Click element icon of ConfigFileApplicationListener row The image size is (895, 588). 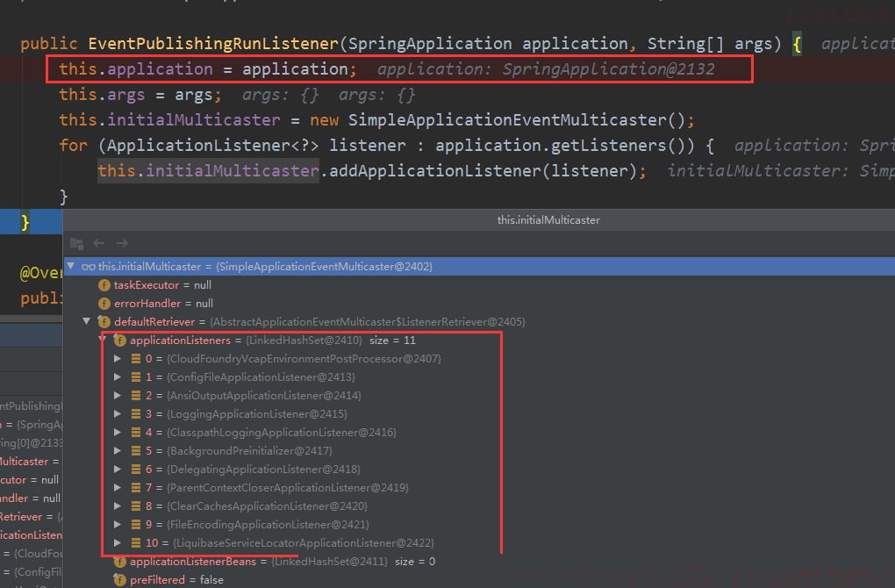[x=136, y=376]
